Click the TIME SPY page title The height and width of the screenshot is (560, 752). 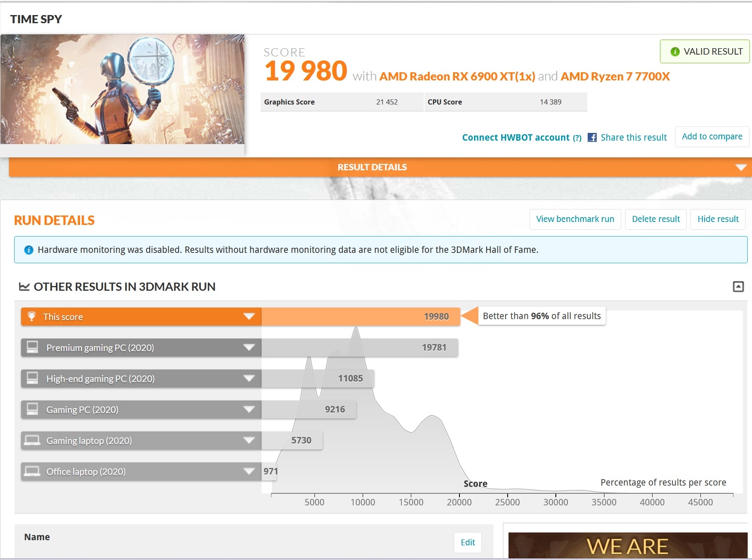pyautogui.click(x=36, y=19)
